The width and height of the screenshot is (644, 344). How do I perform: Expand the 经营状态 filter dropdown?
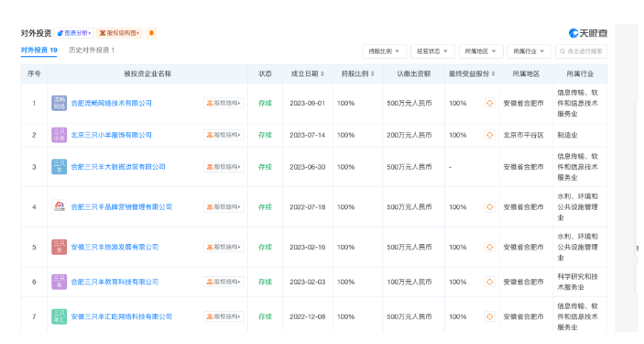[432, 51]
